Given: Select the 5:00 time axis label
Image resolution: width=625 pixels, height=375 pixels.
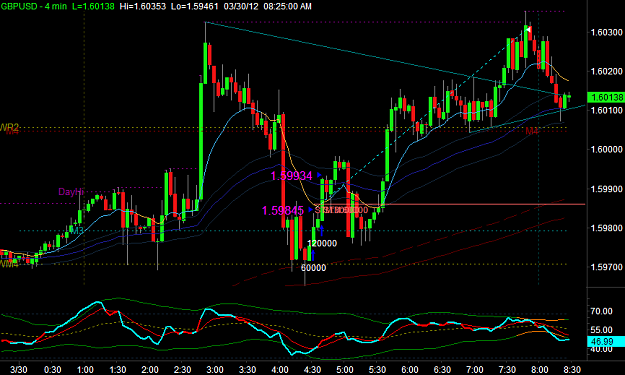Looking at the screenshot, I should (345, 370).
